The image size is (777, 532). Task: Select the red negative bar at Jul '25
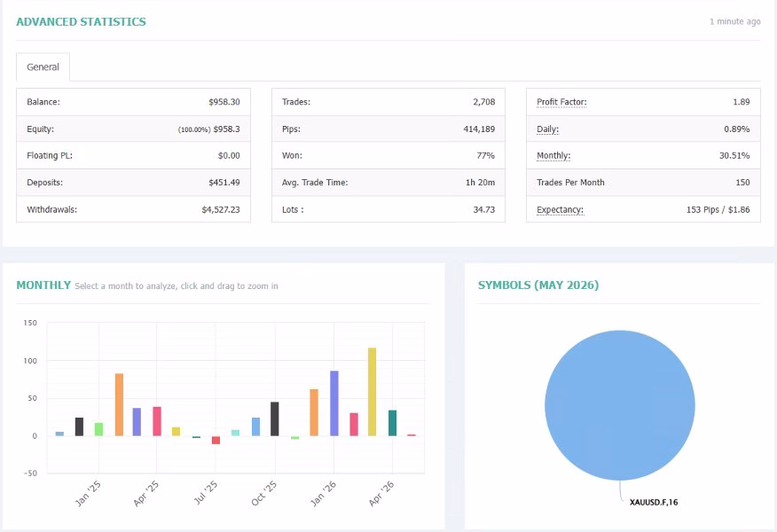(x=216, y=440)
